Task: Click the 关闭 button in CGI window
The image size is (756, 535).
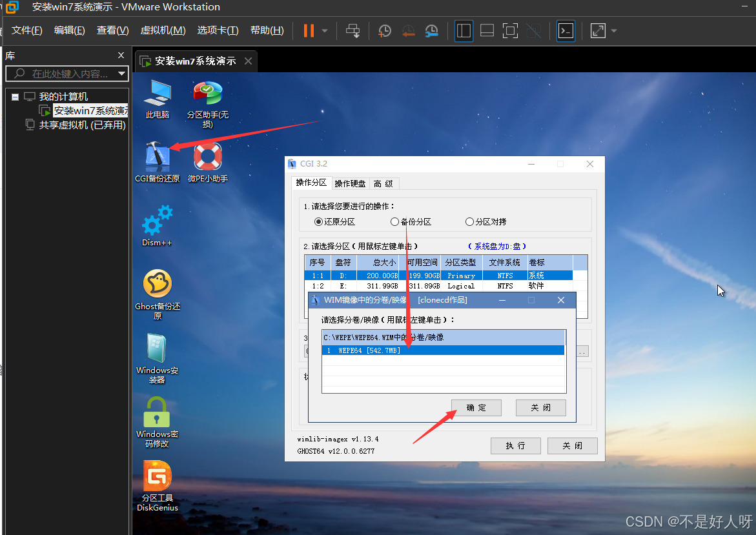Action: (x=572, y=446)
